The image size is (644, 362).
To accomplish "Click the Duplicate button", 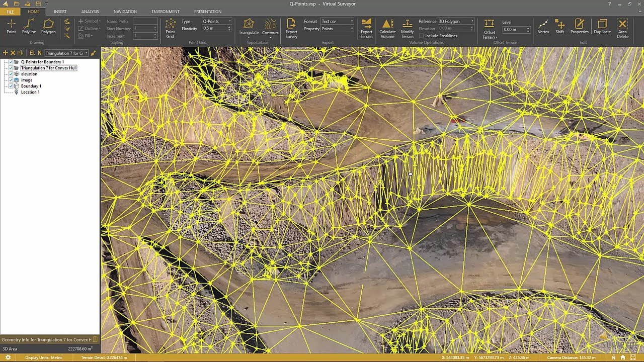I will click(602, 26).
